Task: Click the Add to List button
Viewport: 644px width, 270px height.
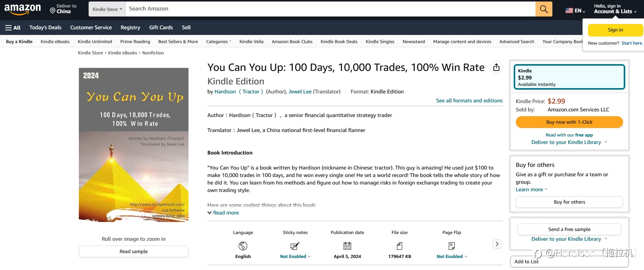Action: [x=569, y=261]
